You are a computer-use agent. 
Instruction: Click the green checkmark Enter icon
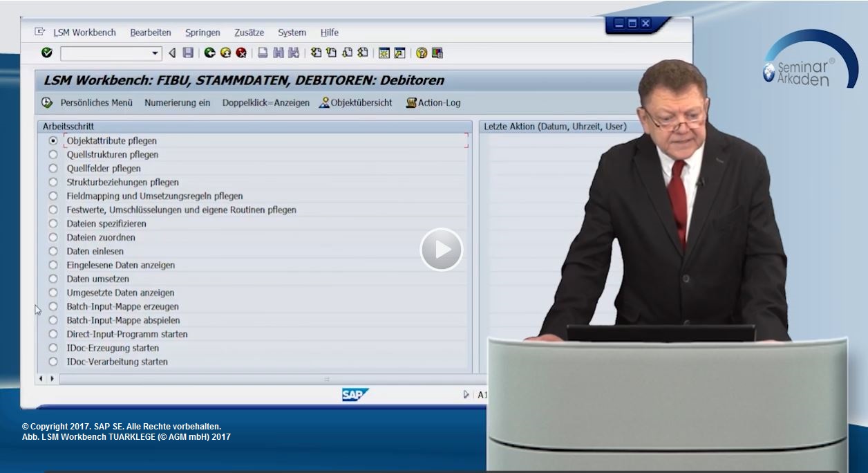point(47,53)
